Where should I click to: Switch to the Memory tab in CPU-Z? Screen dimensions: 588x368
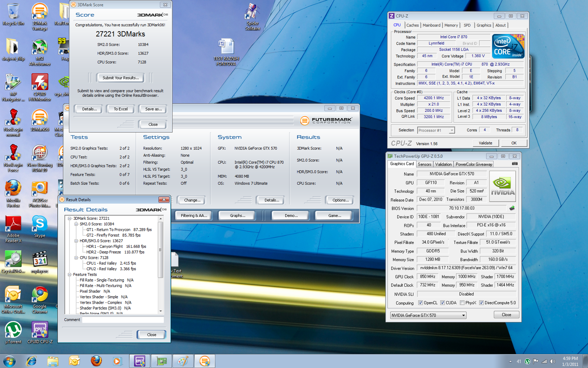(451, 25)
